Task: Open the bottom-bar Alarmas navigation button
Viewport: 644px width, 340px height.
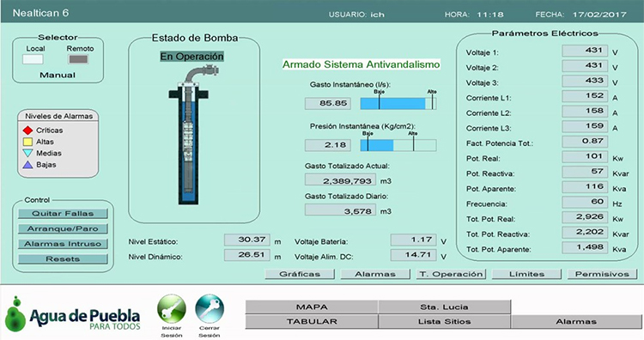Action: tap(576, 321)
